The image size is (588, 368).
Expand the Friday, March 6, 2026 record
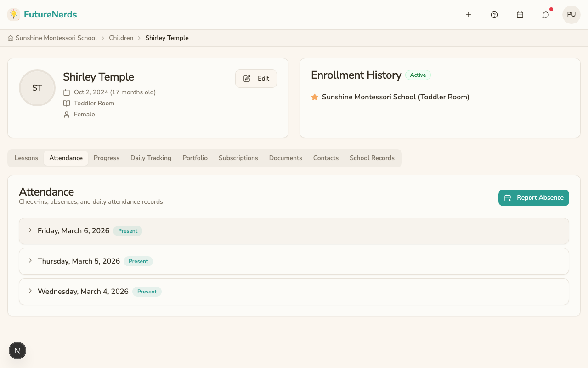(x=30, y=230)
